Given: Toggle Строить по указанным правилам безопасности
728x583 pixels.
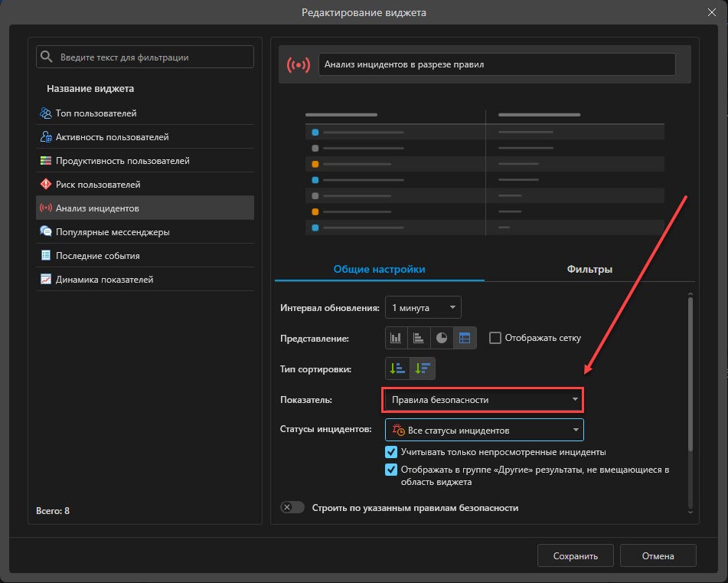Looking at the screenshot, I should coord(292,507).
